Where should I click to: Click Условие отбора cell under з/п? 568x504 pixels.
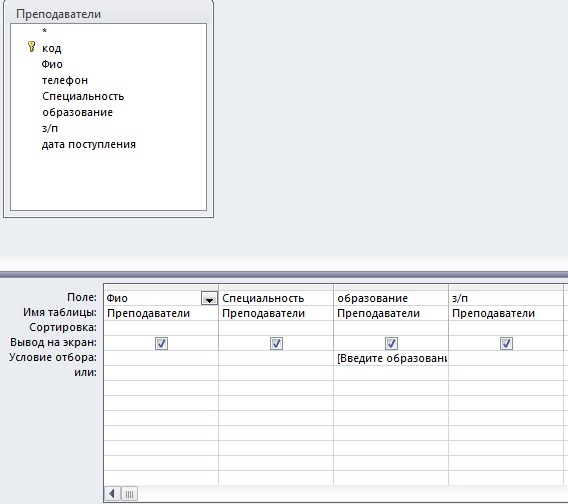coord(506,358)
